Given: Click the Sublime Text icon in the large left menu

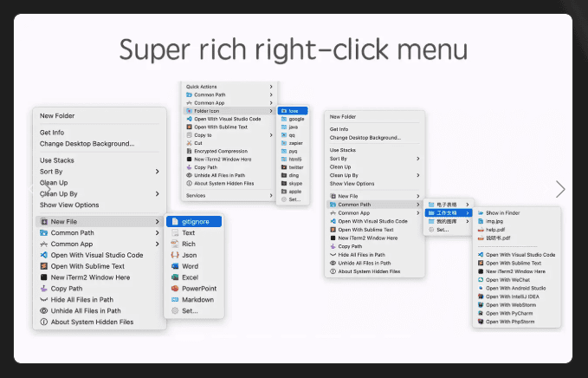Looking at the screenshot, I should [44, 266].
